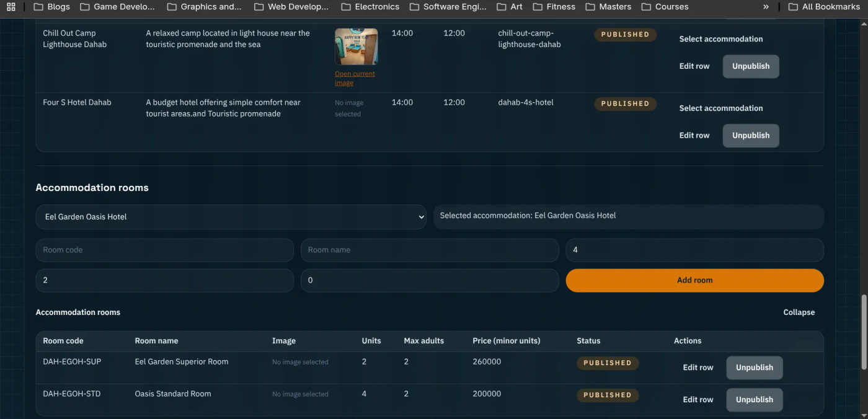Click PUBLISHED badge for DAH-EGOH-SUP
This screenshot has width=868, height=419.
point(608,363)
